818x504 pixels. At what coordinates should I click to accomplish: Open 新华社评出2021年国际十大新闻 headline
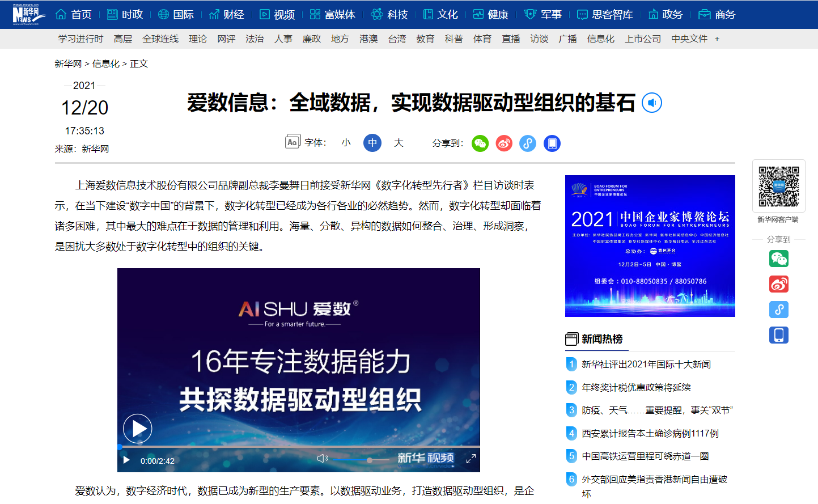pyautogui.click(x=646, y=365)
